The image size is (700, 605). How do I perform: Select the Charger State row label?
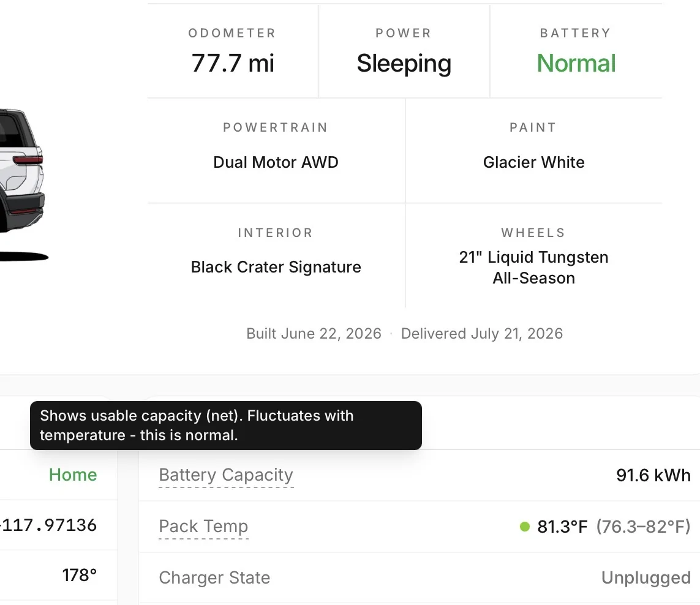coord(214,578)
